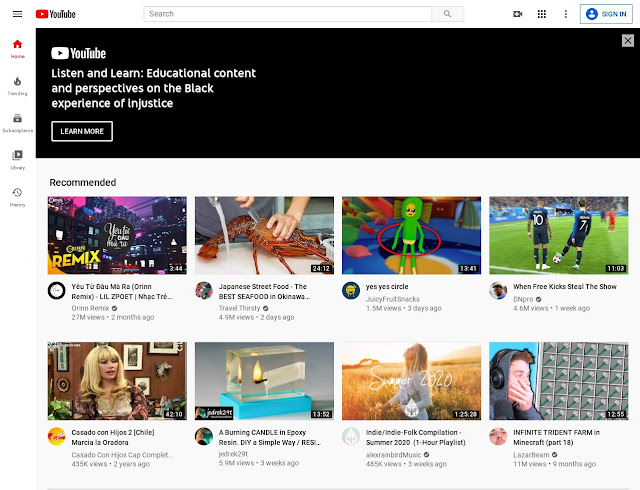Click the alexrainbirdMusic channel avatar
640x490 pixels.
(351, 437)
